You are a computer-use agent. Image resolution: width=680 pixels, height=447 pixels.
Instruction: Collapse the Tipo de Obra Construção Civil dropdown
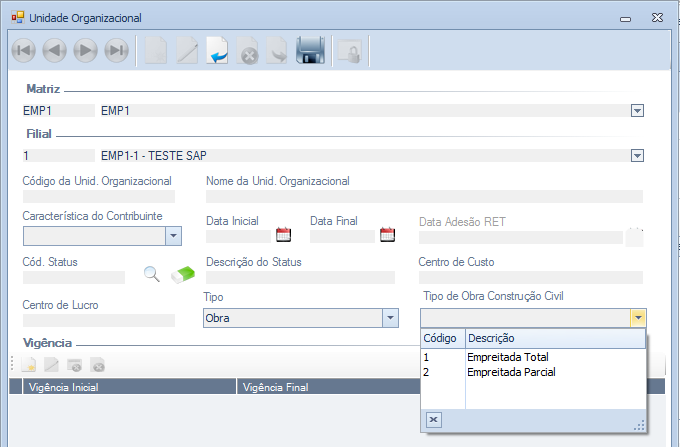coord(637,318)
